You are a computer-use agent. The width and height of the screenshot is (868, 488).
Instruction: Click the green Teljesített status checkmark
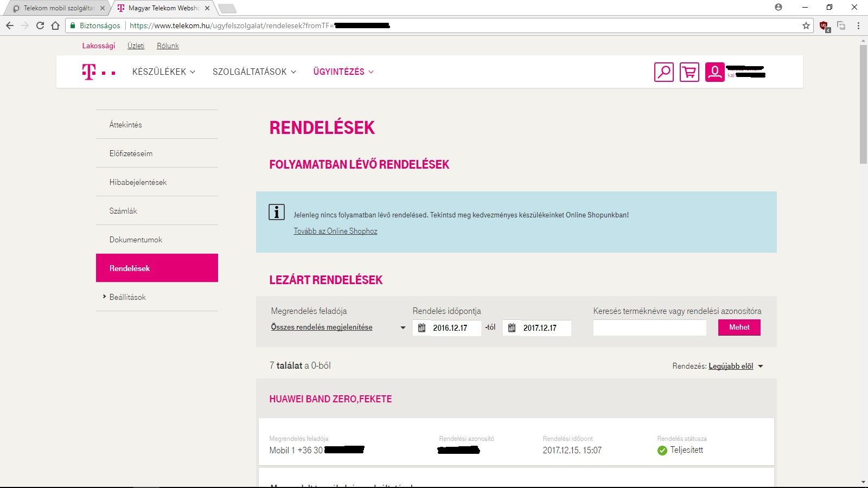click(x=662, y=450)
